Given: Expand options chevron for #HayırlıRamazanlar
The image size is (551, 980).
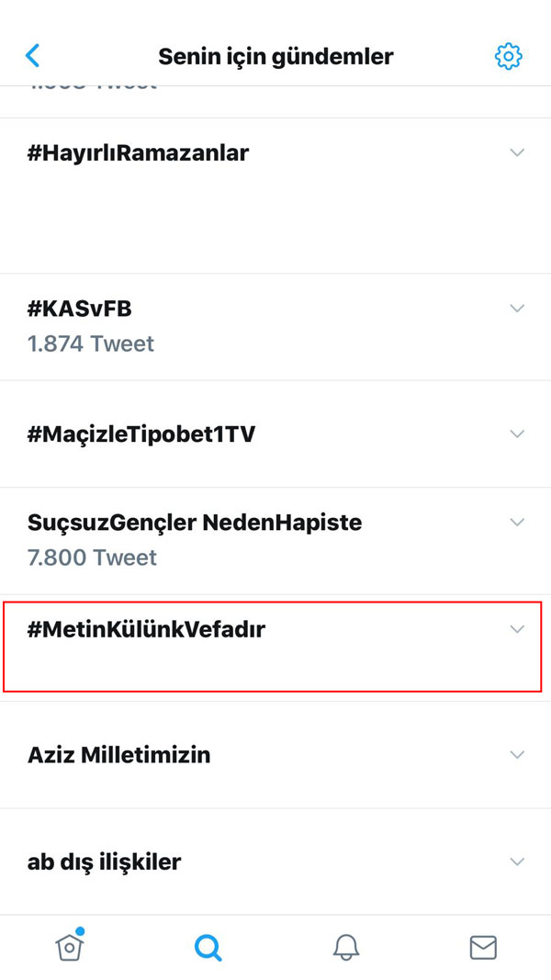Looking at the screenshot, I should pyautogui.click(x=517, y=152).
